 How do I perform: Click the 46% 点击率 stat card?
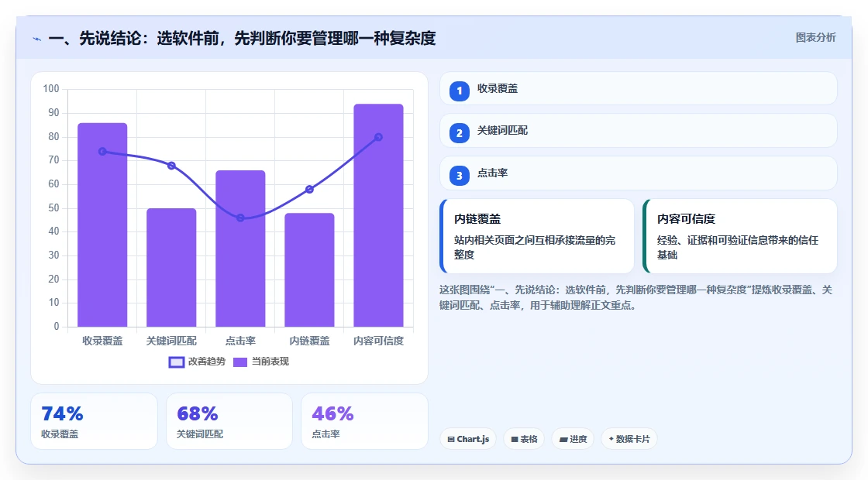click(365, 421)
